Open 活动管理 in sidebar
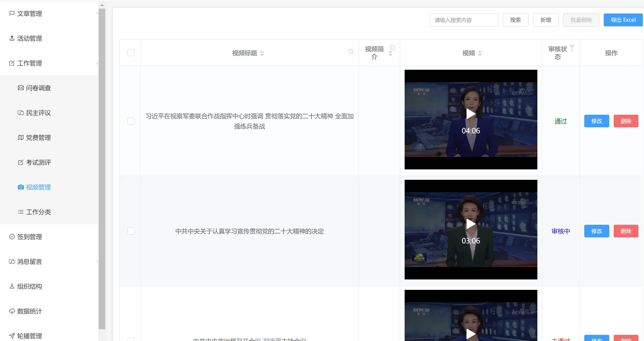 tap(29, 38)
